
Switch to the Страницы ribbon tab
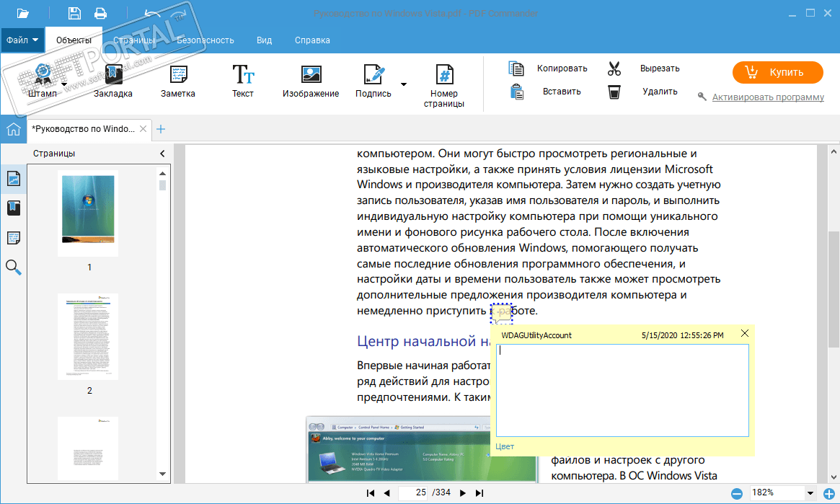[134, 40]
